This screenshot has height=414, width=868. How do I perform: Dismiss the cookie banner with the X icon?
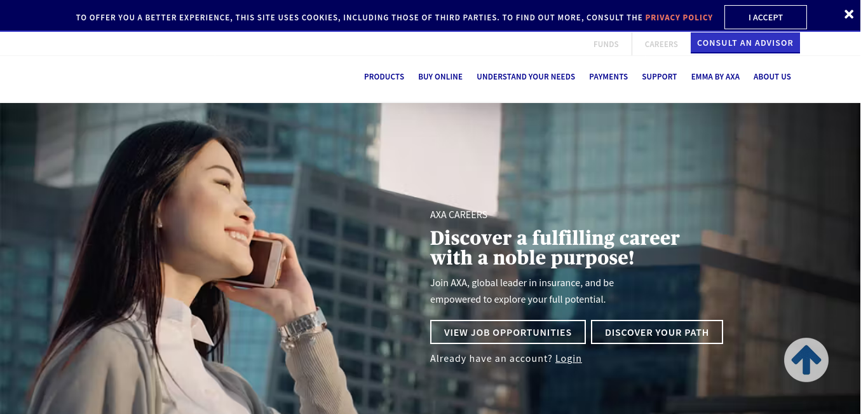coord(849,14)
